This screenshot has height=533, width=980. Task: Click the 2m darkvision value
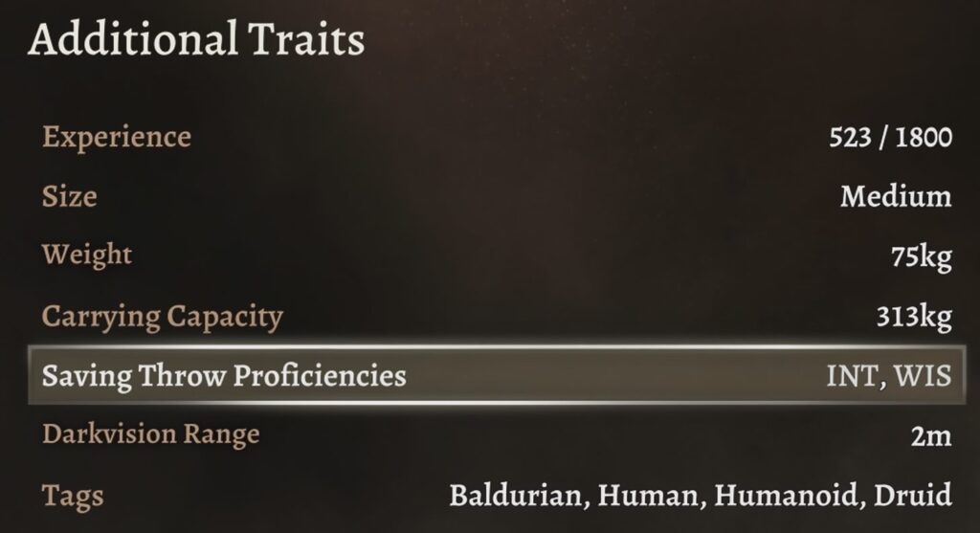click(x=933, y=436)
